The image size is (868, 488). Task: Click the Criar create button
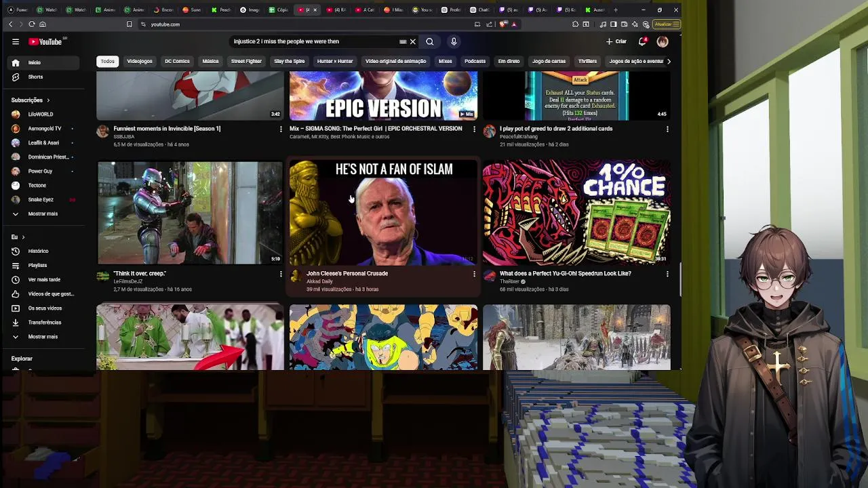point(616,42)
